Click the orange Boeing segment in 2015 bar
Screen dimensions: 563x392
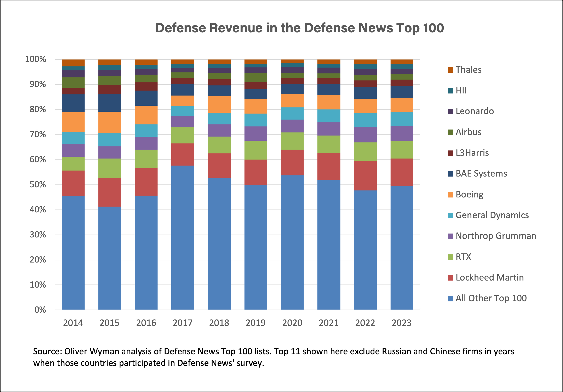[x=110, y=122]
